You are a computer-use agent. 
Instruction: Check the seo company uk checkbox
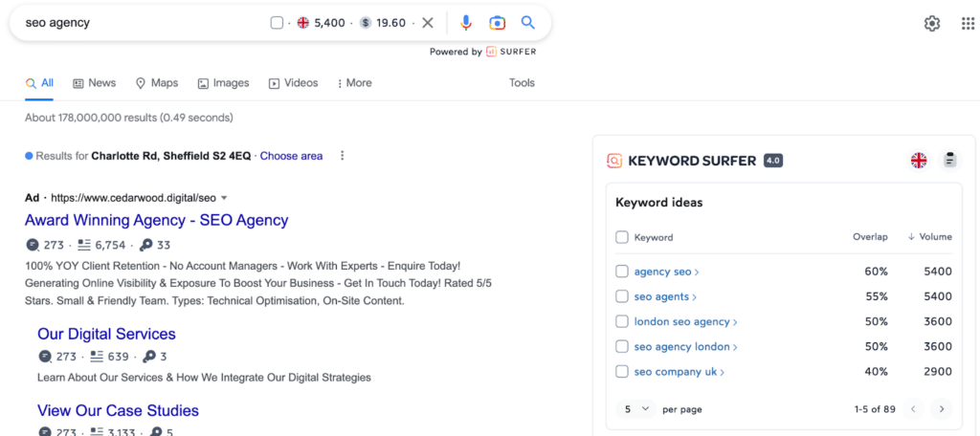tap(622, 371)
